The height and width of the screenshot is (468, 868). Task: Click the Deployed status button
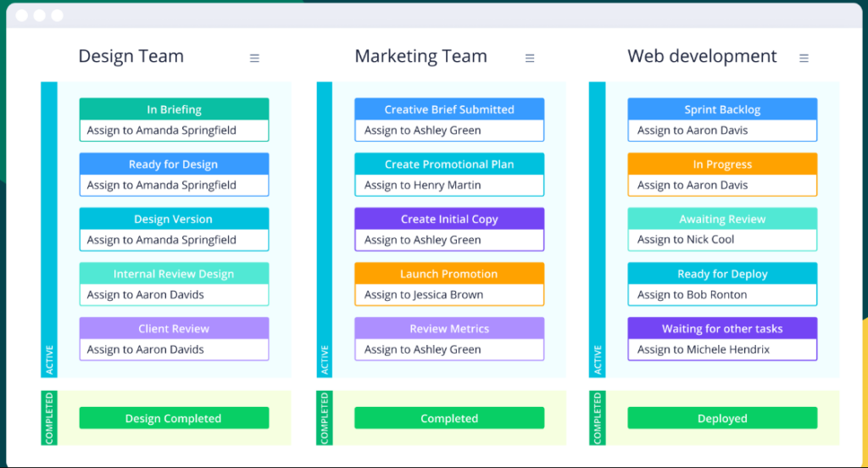click(722, 418)
